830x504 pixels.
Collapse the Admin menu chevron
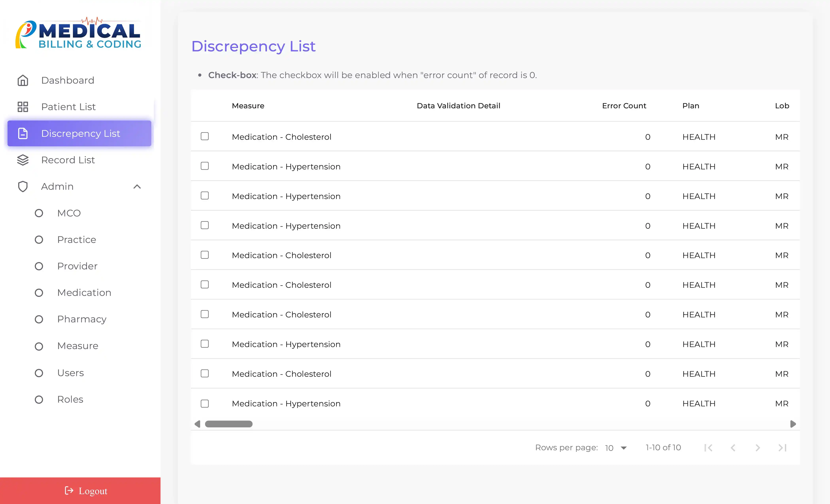(x=137, y=186)
